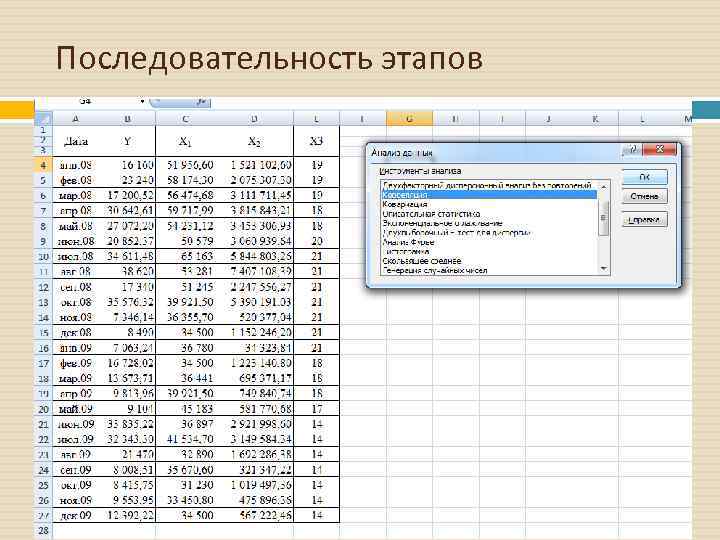Click the list scrollbar up arrow

[x=603, y=186]
